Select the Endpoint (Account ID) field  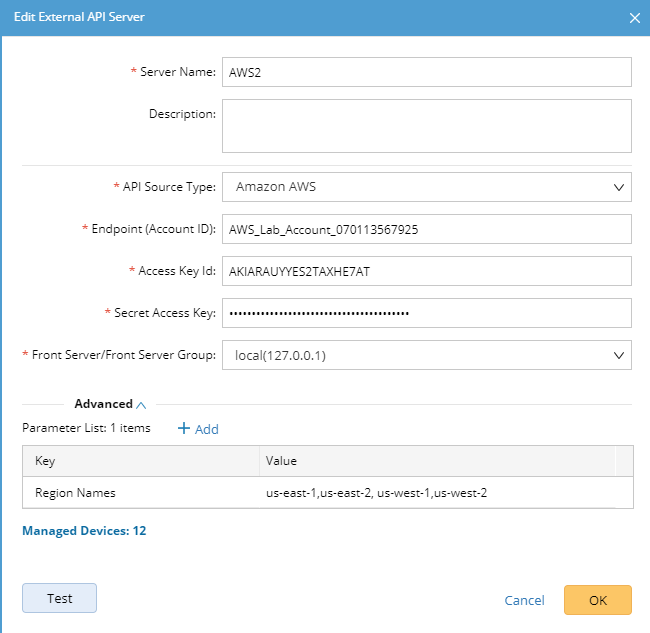point(427,229)
